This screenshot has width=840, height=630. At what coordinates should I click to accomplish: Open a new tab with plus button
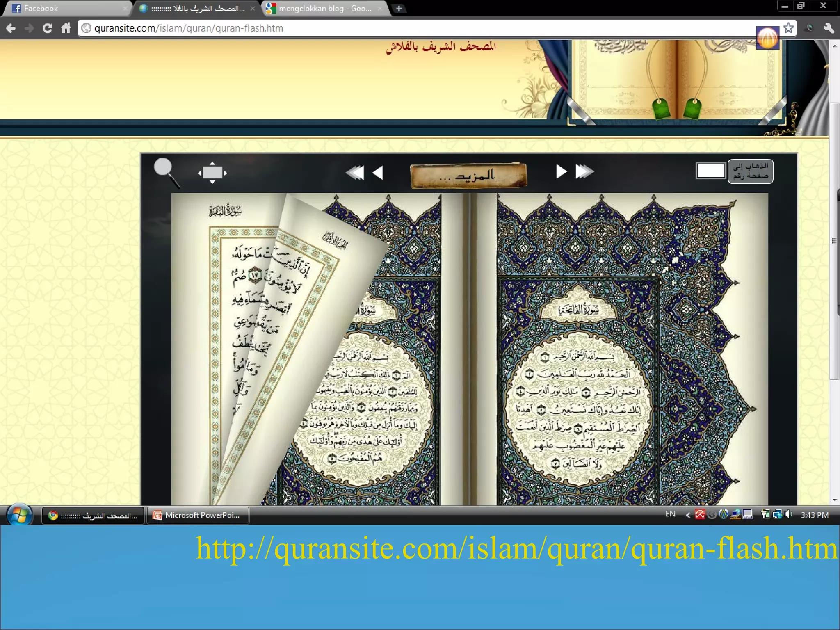pos(399,8)
